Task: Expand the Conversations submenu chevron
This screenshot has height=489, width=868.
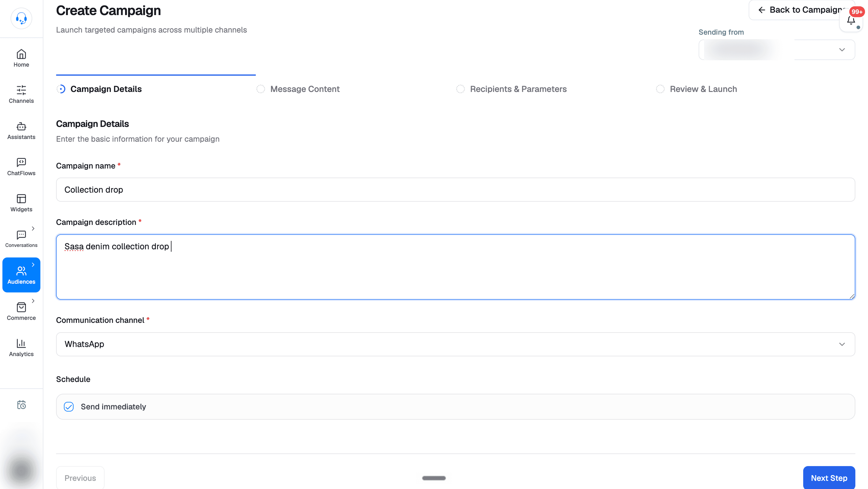Action: point(33,229)
